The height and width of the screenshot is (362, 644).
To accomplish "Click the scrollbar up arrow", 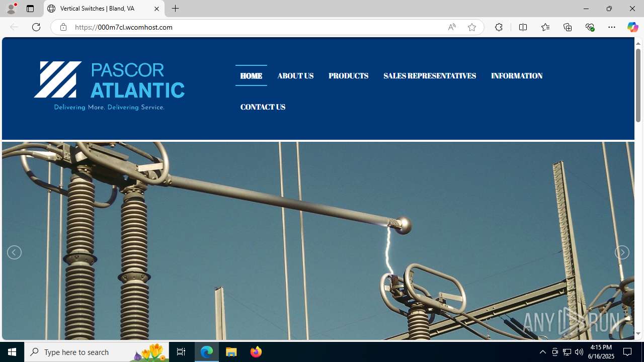I will click(x=638, y=43).
